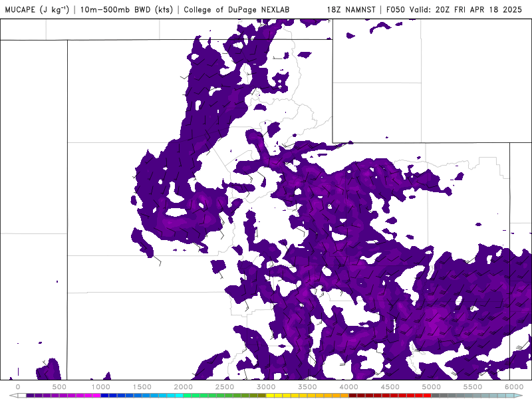Click the 6000 label on the color scale
Screen dimensions: 532x399
click(514, 387)
